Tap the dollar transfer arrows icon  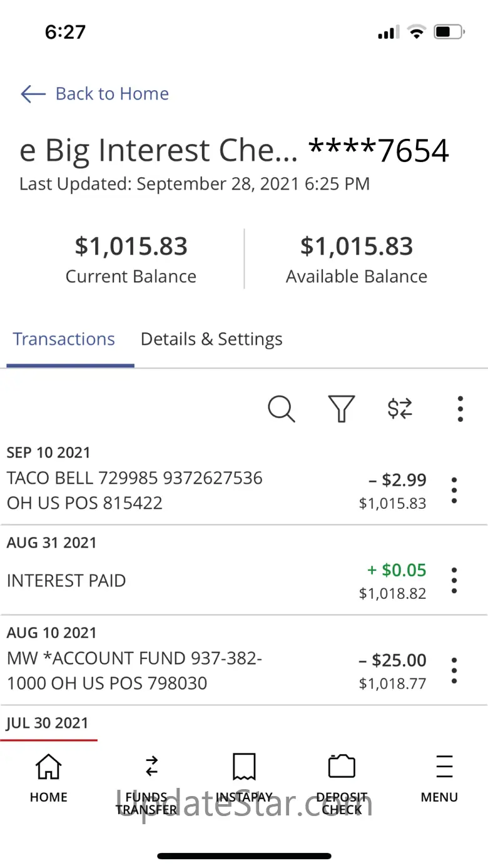[400, 409]
